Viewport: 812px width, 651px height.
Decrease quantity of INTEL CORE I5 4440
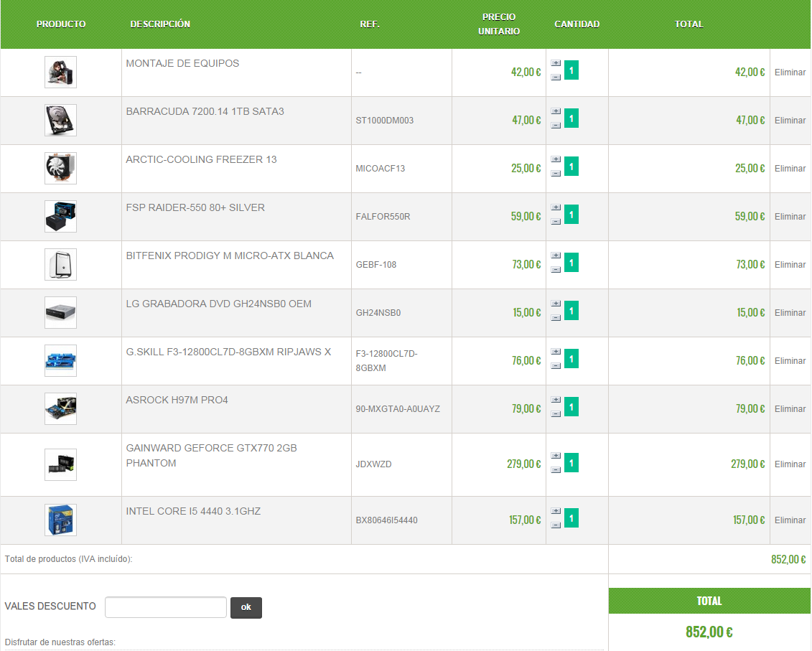pos(556,525)
